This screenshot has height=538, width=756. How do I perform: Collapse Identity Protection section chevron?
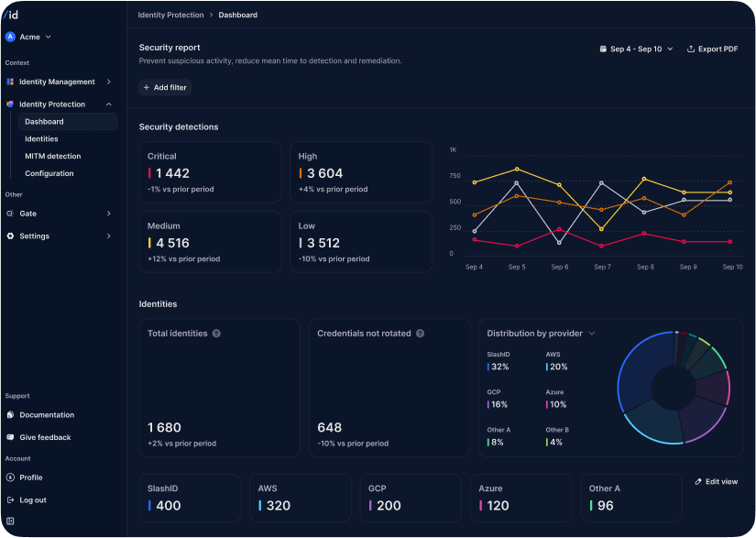pos(108,104)
